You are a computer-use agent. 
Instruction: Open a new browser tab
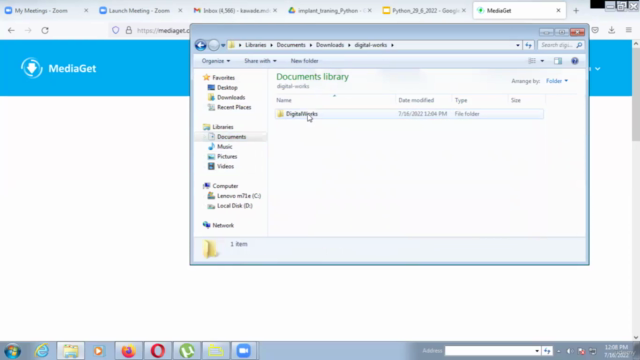click(576, 11)
